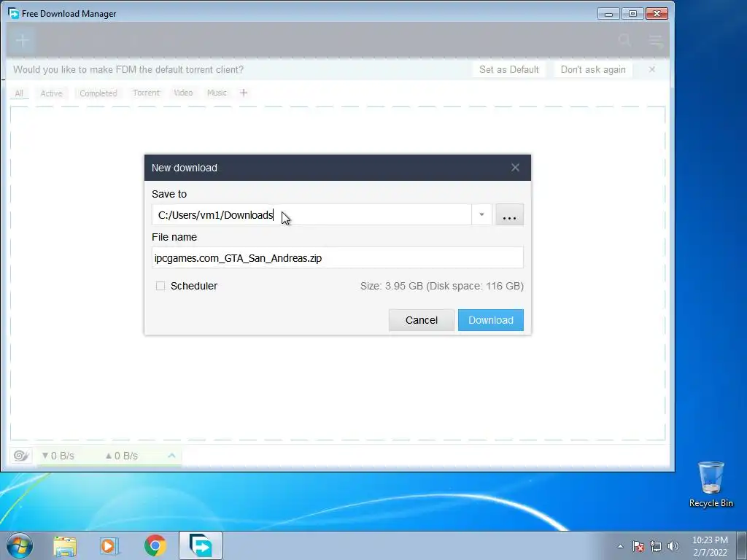
Task: Click the Save to path field
Action: tap(311, 215)
